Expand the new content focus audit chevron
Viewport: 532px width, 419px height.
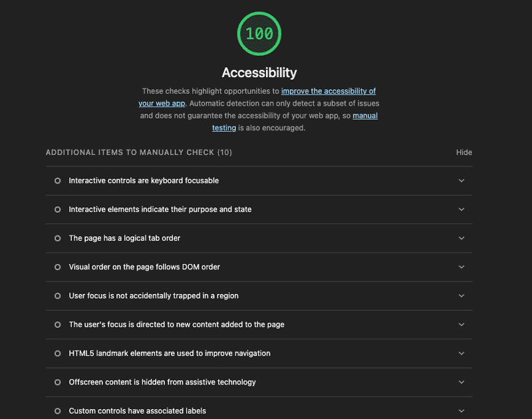462,325
